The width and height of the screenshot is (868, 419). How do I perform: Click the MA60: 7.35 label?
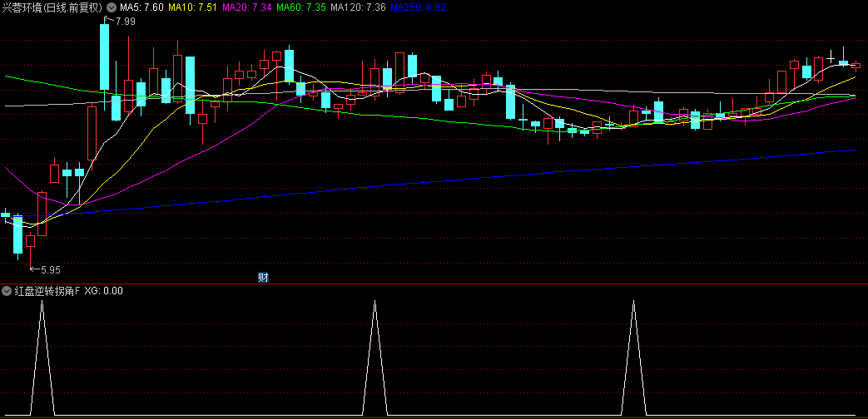point(300,7)
